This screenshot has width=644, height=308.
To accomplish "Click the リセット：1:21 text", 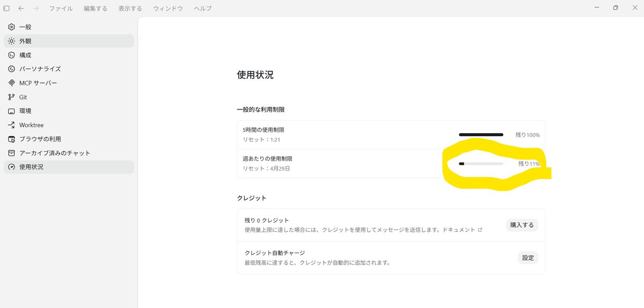I will [261, 140].
